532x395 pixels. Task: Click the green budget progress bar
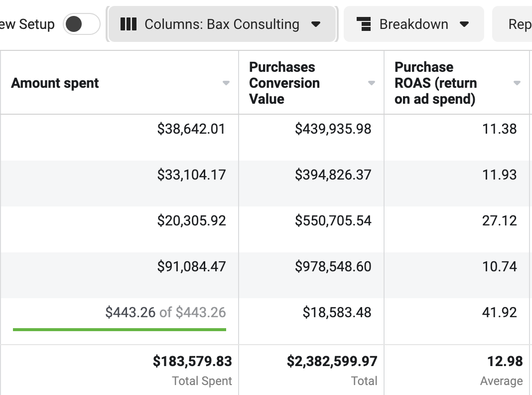click(120, 329)
